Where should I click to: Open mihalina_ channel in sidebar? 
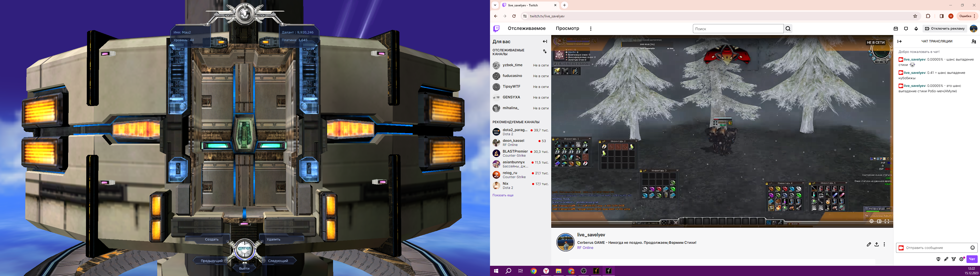tap(520, 108)
